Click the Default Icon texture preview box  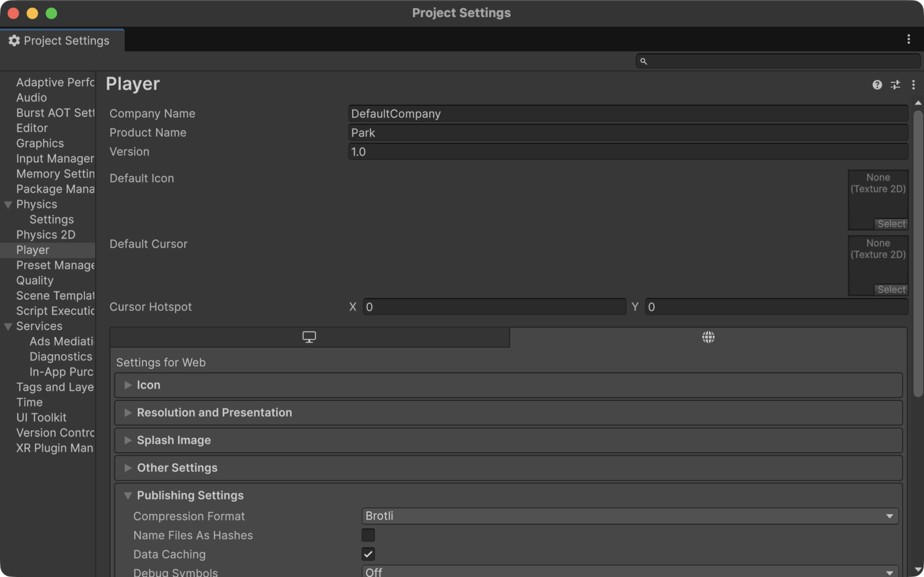878,200
